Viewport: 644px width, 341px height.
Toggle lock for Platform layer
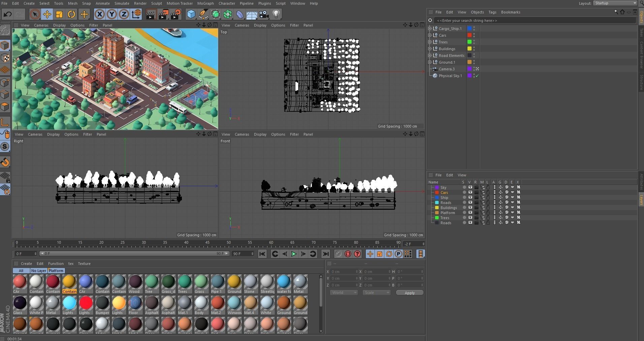[488, 213]
